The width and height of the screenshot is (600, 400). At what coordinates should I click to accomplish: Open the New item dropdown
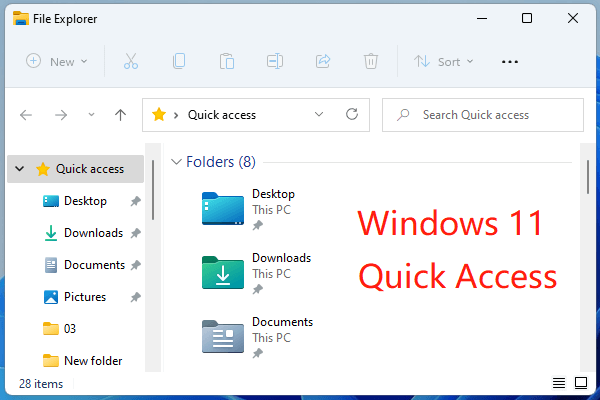(57, 62)
